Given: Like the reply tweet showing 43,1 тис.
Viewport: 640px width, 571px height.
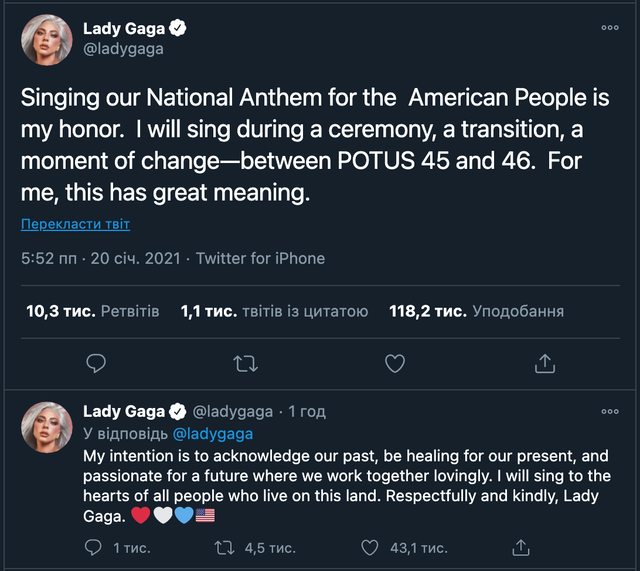Looking at the screenshot, I should [x=371, y=547].
